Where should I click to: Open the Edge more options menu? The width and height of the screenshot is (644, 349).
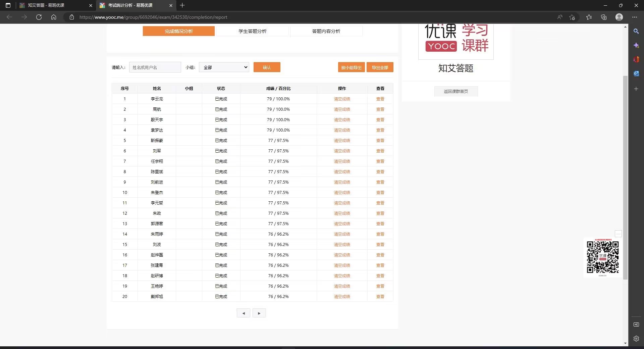click(x=634, y=17)
